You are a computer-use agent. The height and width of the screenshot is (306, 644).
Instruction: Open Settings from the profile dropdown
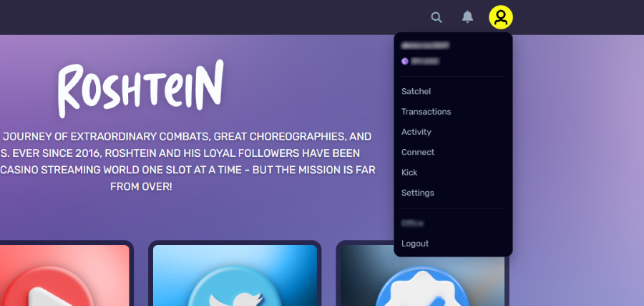click(418, 193)
